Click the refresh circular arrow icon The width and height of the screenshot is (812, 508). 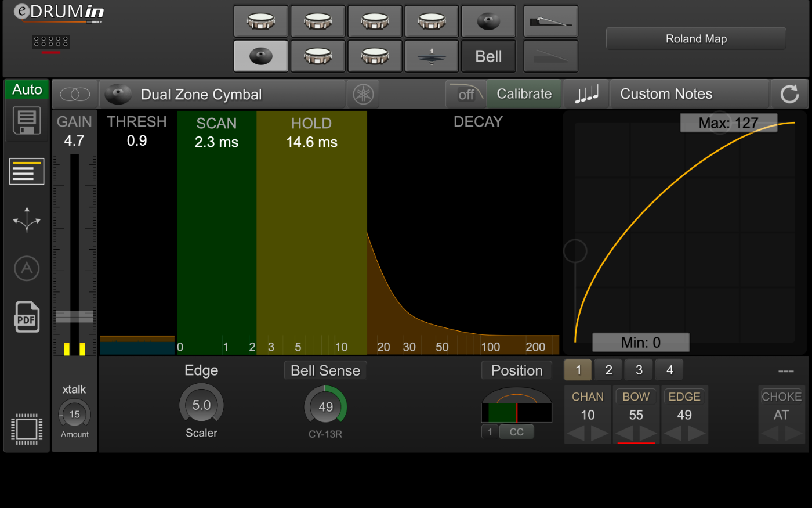click(789, 94)
